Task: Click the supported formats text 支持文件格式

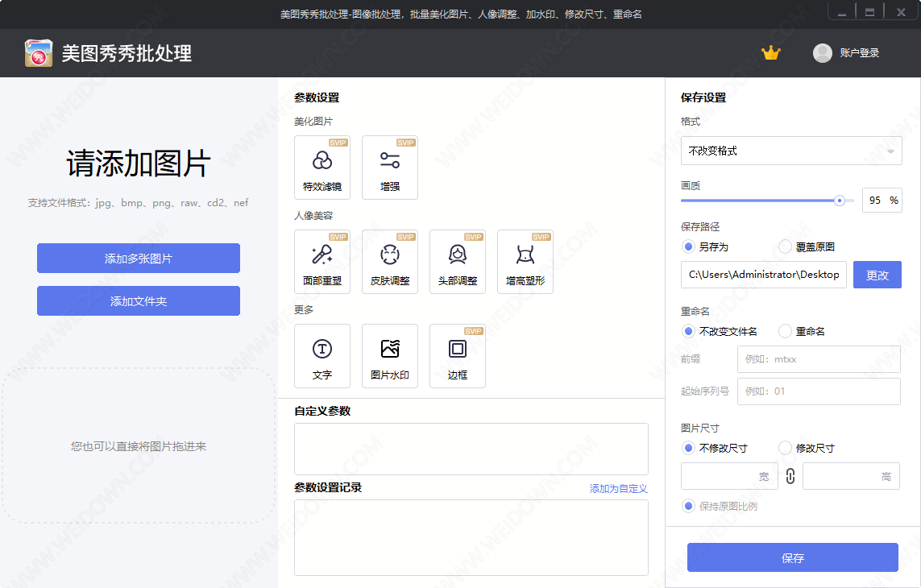Action: tap(139, 203)
